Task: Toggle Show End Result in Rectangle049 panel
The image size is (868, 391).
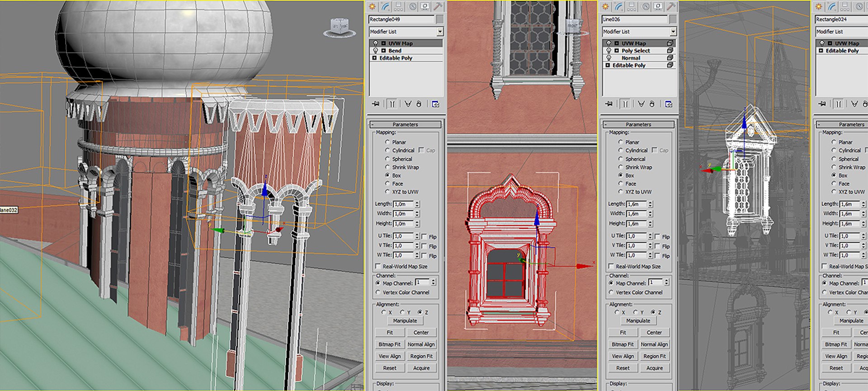Action: [392, 104]
